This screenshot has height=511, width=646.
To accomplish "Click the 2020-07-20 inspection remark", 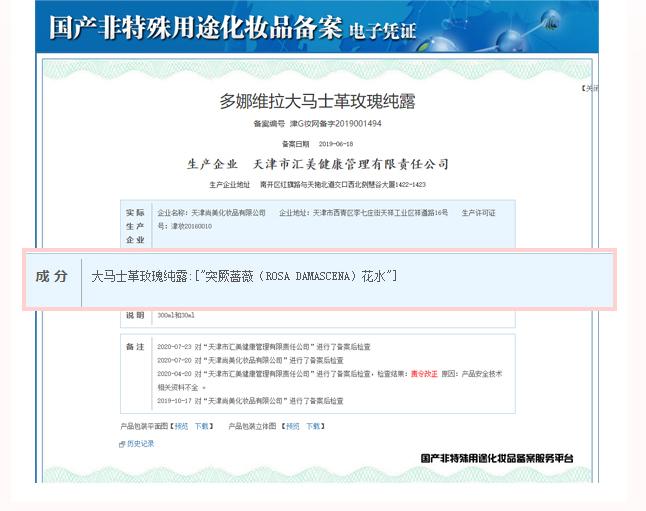I will [250, 361].
